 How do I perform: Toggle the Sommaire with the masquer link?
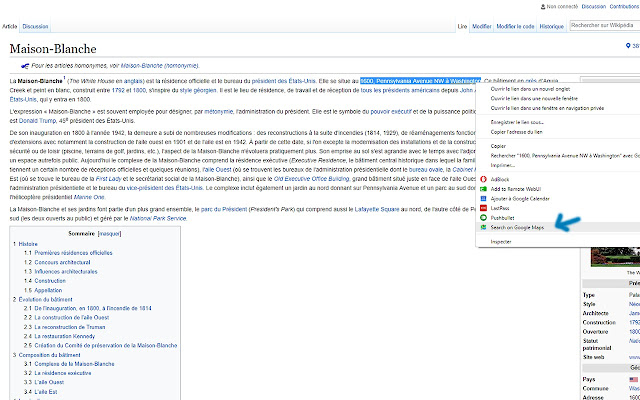(x=109, y=234)
